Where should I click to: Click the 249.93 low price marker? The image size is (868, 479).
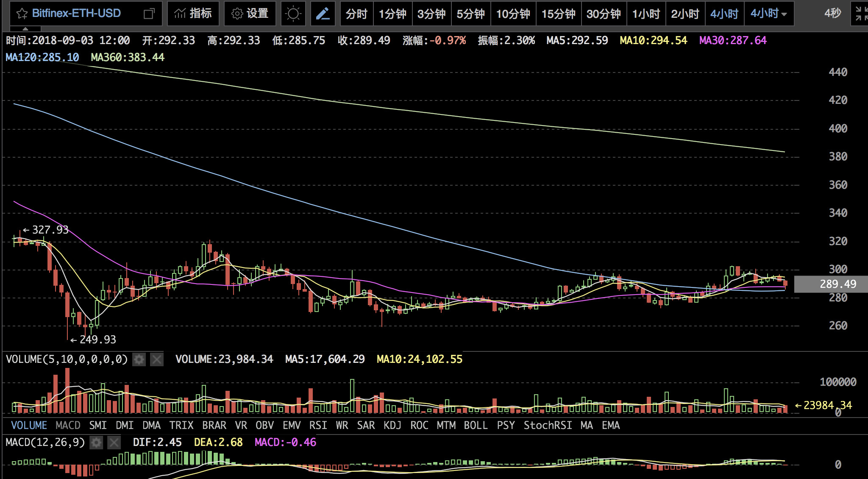[x=93, y=340]
